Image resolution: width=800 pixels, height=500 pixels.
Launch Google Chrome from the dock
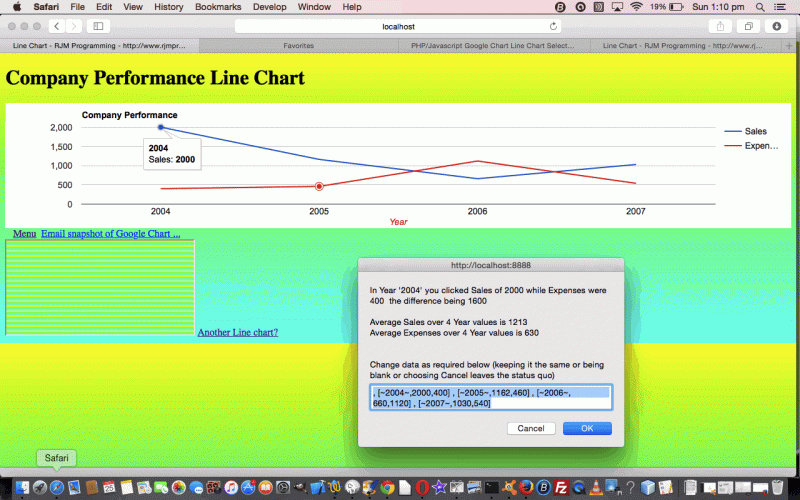click(387, 488)
